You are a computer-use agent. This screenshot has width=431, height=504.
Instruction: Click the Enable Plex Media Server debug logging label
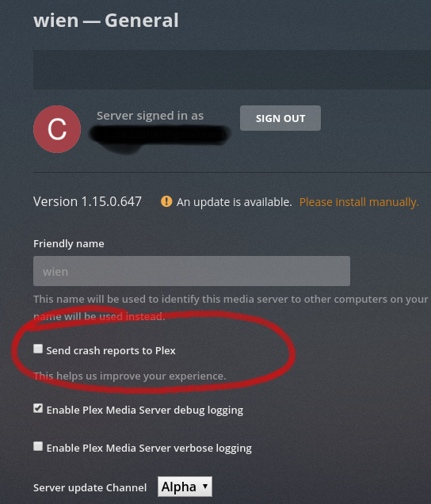[145, 410]
